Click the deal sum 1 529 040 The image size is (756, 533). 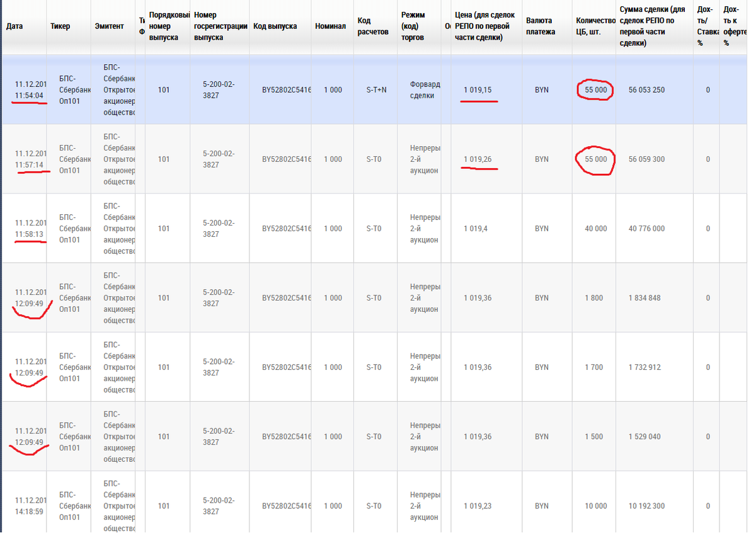pos(644,437)
